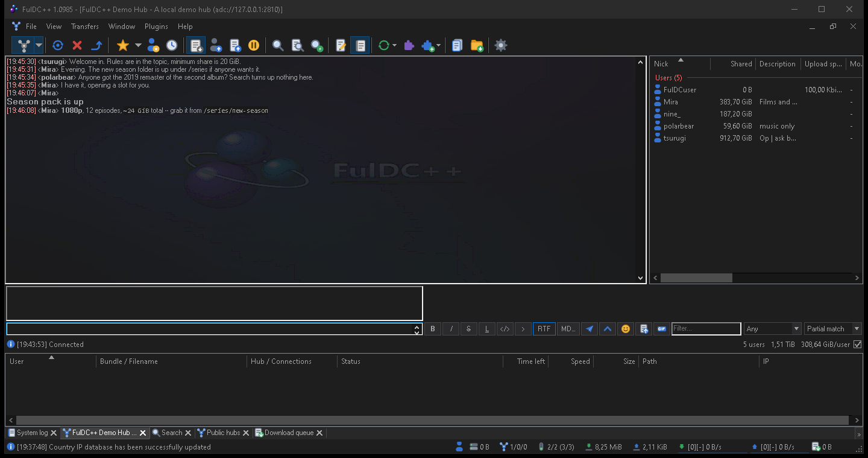Click the user list Filter input field

tap(706, 329)
